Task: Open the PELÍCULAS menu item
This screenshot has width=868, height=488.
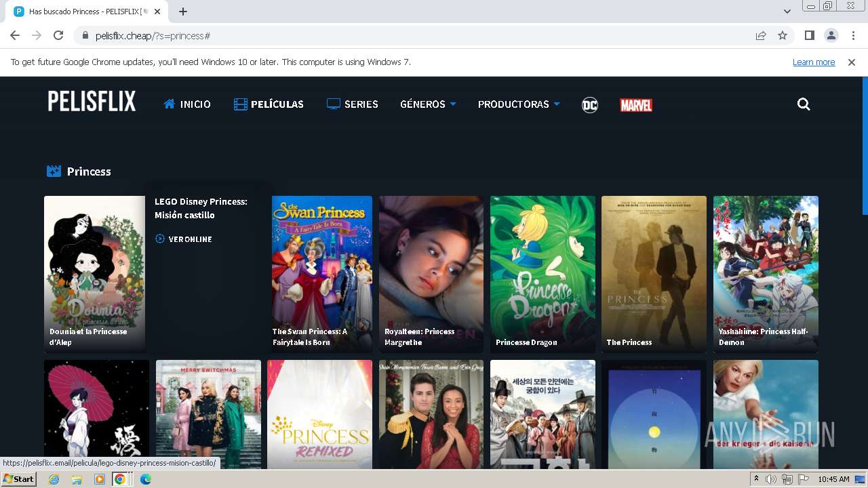Action: 269,104
